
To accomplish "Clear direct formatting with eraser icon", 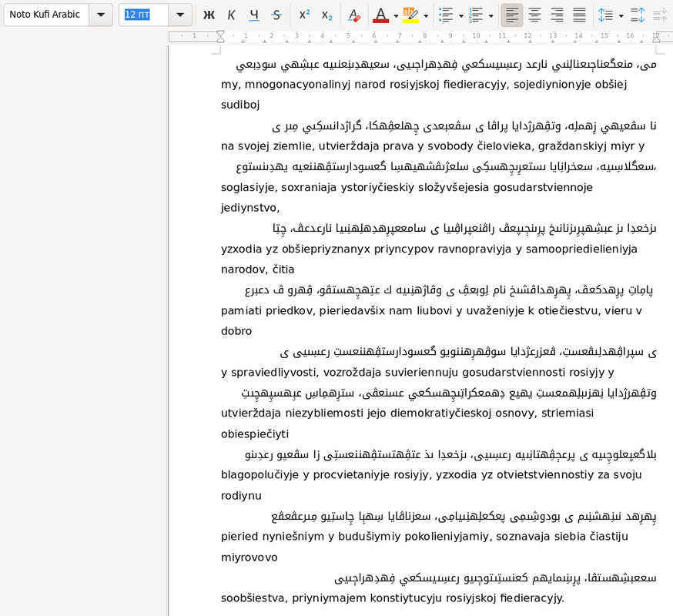I will 354,15.
